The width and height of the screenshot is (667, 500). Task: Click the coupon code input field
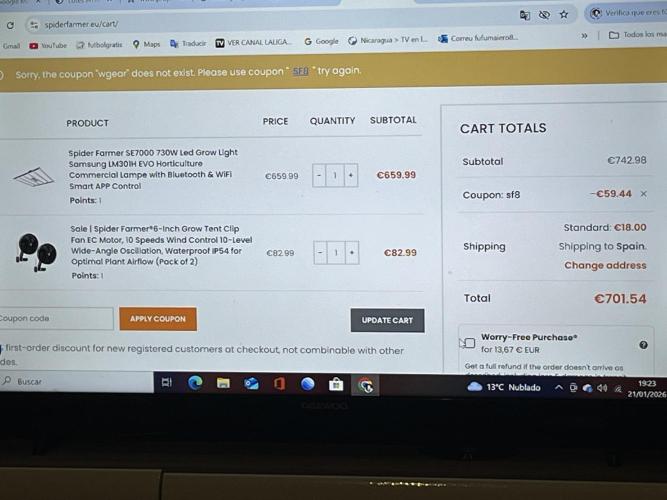[56, 318]
